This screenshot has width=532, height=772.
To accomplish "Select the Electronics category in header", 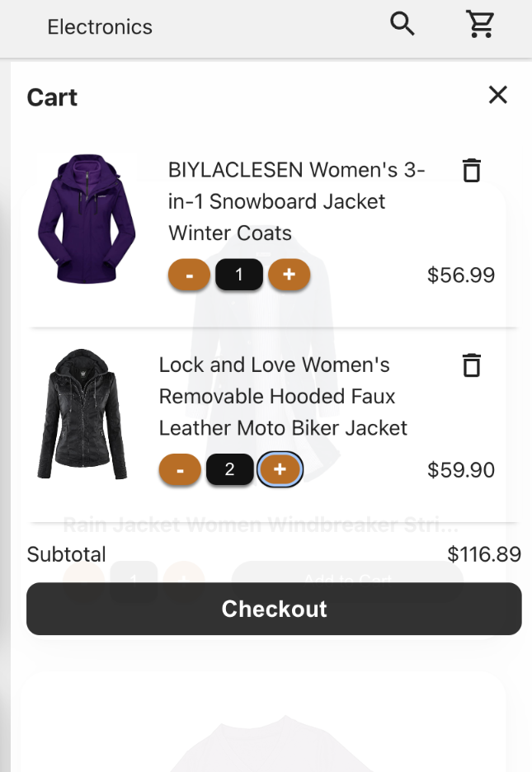I will [x=100, y=26].
